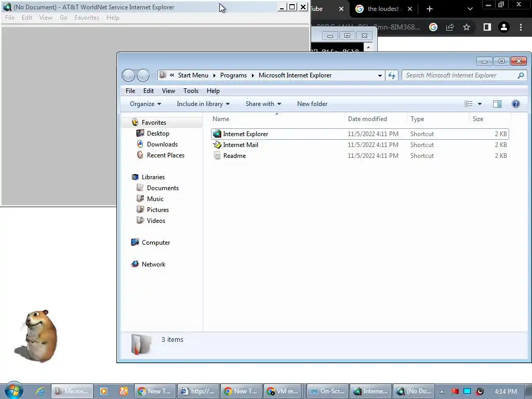Open Go menu in AT&T Internet Explorer

[x=63, y=18]
